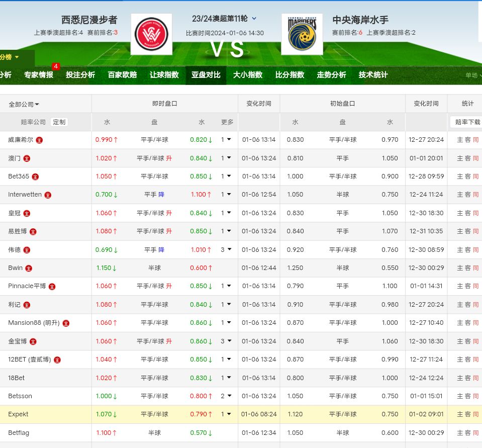Click the Expekt company name
This screenshot has width=482, height=448.
(x=18, y=414)
